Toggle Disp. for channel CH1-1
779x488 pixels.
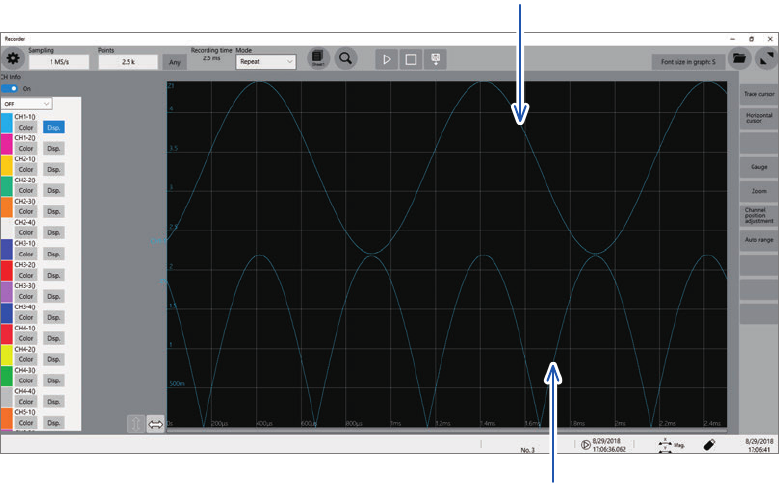click(x=54, y=128)
